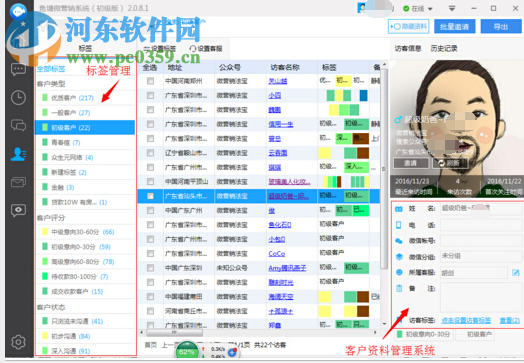Screen dimensions: 524x363
Task: Click the 设置客服 headset toolbar item
Action: 206,49
